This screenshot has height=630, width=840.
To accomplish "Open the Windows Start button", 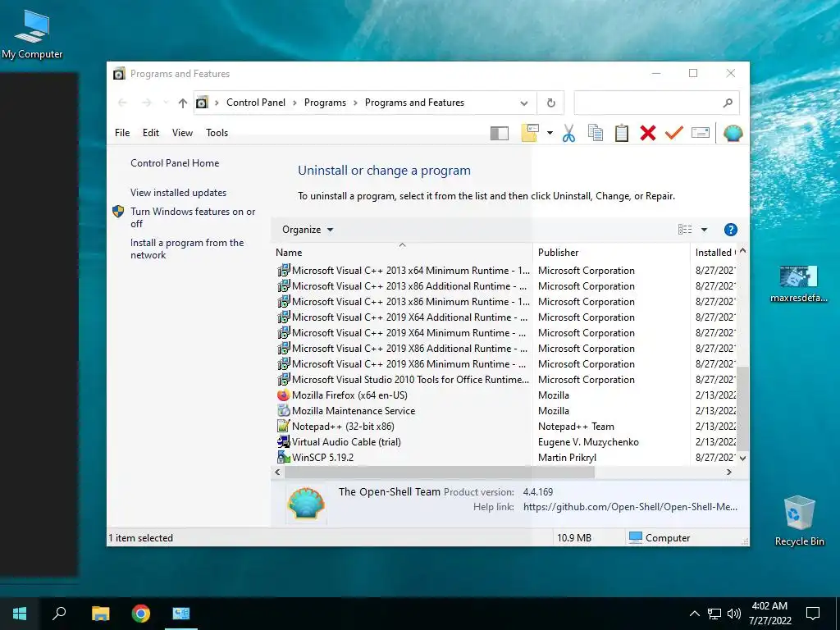I will [20, 614].
